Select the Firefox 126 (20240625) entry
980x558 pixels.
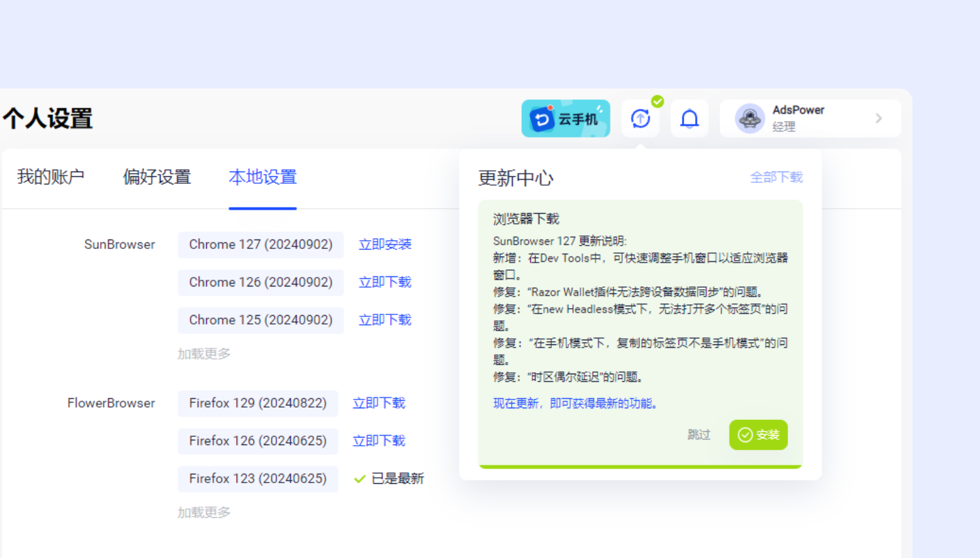[x=258, y=441]
